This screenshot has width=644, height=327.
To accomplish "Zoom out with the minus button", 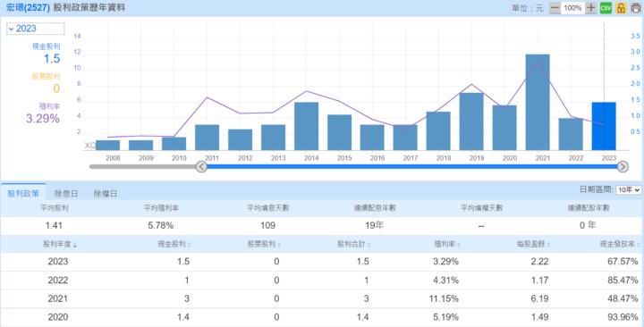I will [x=555, y=8].
